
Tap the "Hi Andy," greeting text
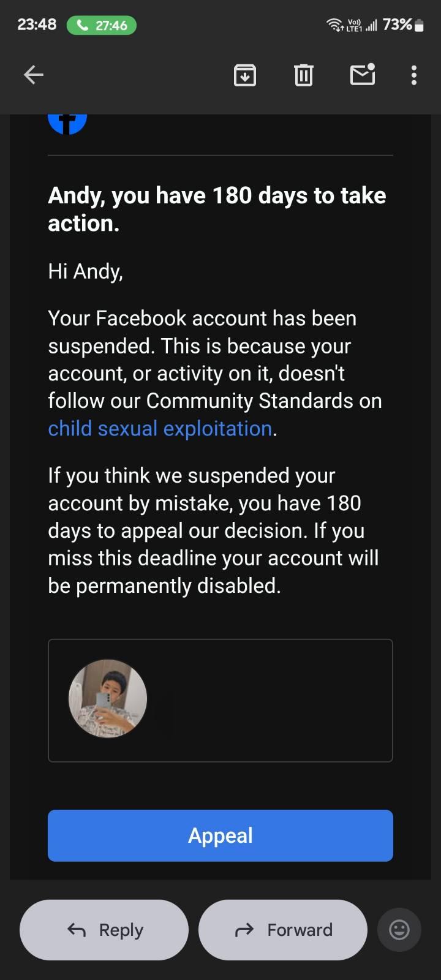coord(86,271)
